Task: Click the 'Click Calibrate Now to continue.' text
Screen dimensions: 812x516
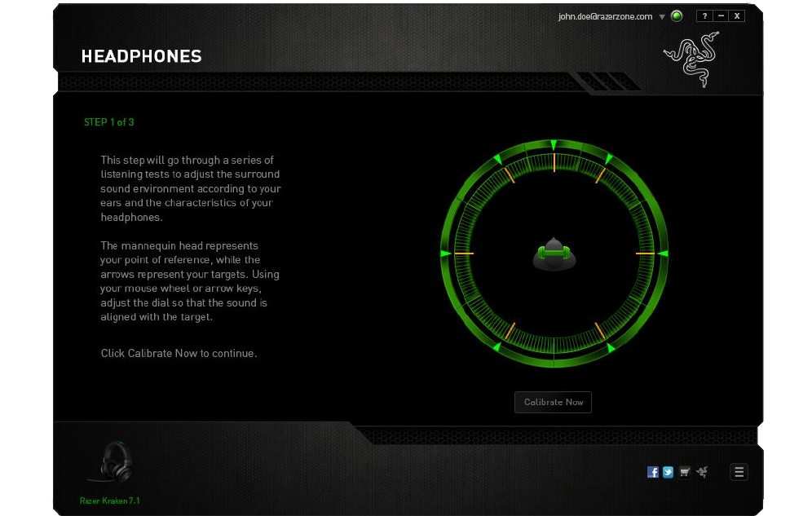Action: click(x=179, y=354)
